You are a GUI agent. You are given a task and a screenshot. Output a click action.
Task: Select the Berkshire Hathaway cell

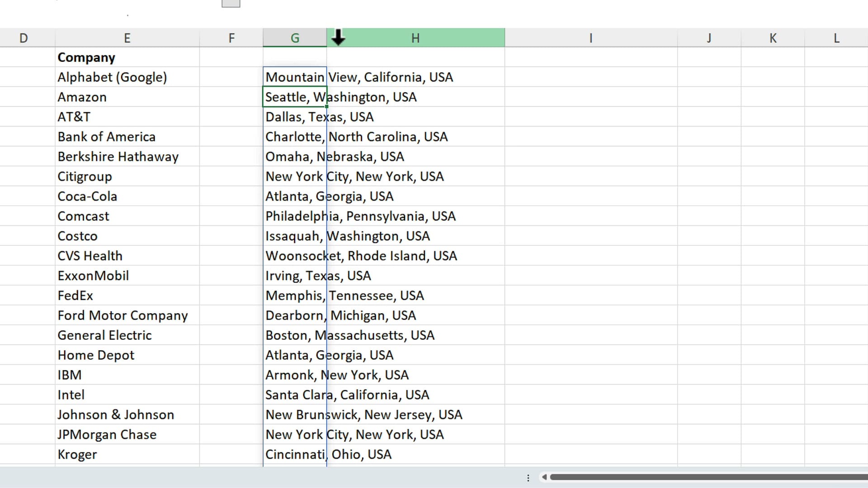click(x=118, y=156)
